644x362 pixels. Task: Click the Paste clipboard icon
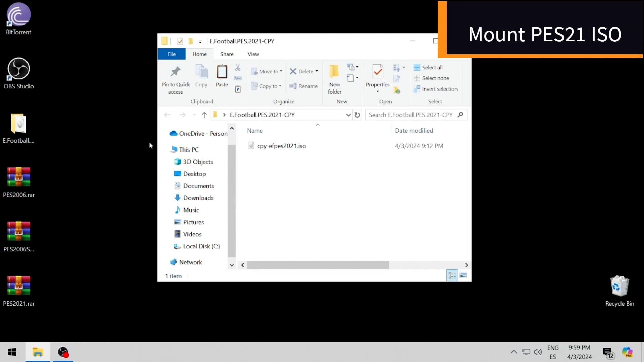(222, 72)
